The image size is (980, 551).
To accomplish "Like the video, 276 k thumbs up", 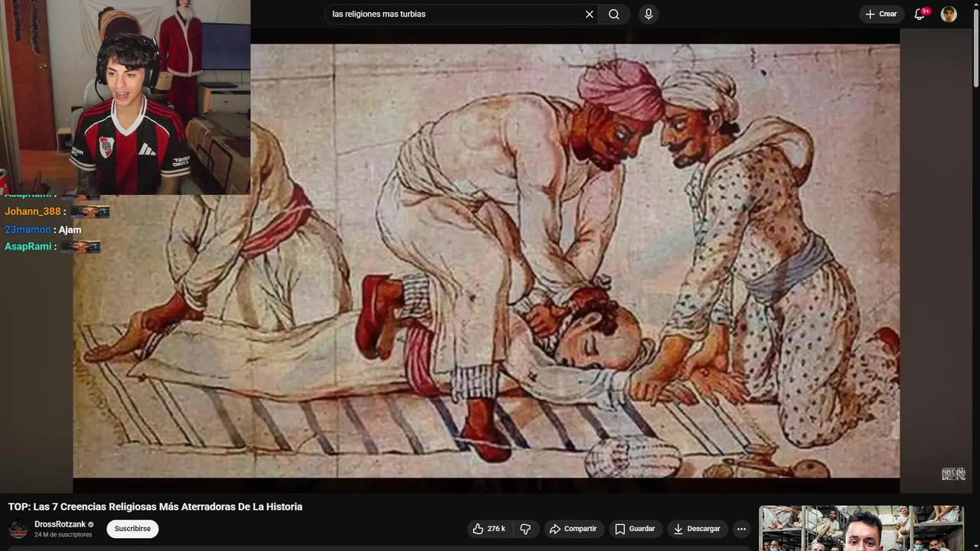I will 488,529.
